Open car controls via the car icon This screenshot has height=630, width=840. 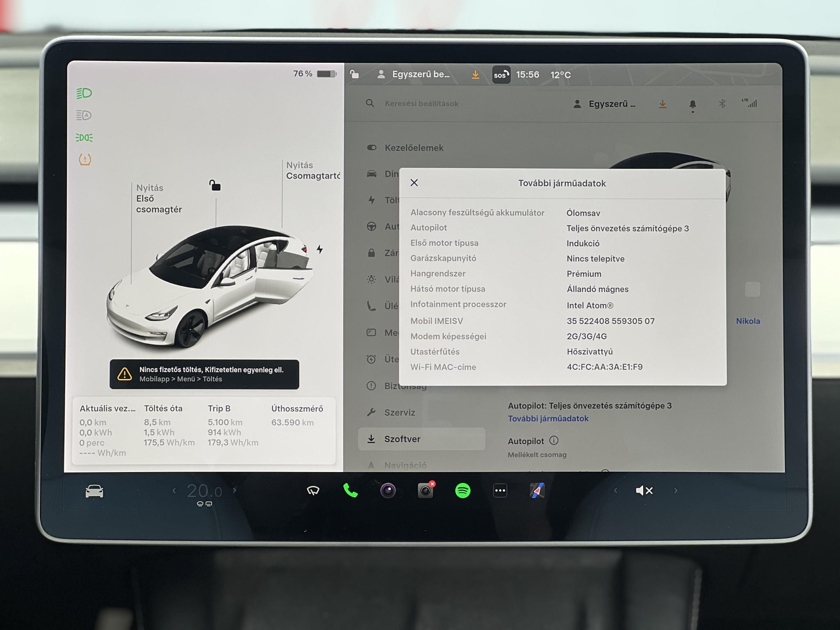coord(95,490)
